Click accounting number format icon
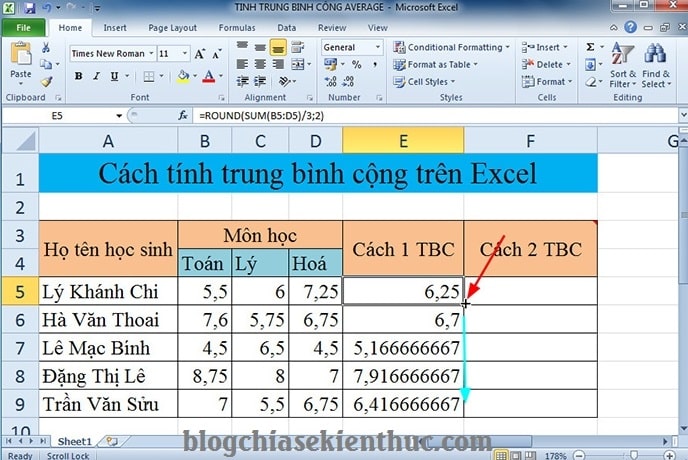 tap(331, 65)
